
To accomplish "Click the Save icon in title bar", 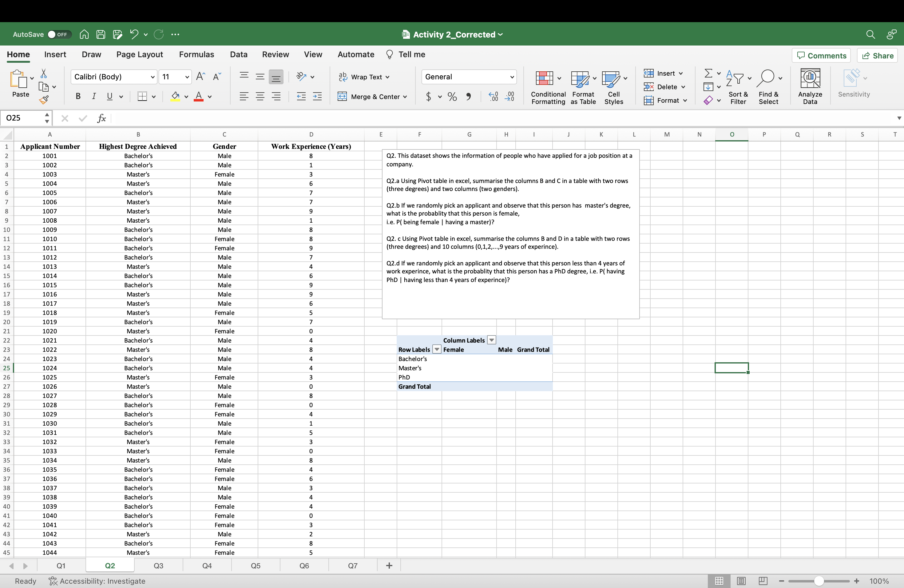I will click(x=101, y=34).
